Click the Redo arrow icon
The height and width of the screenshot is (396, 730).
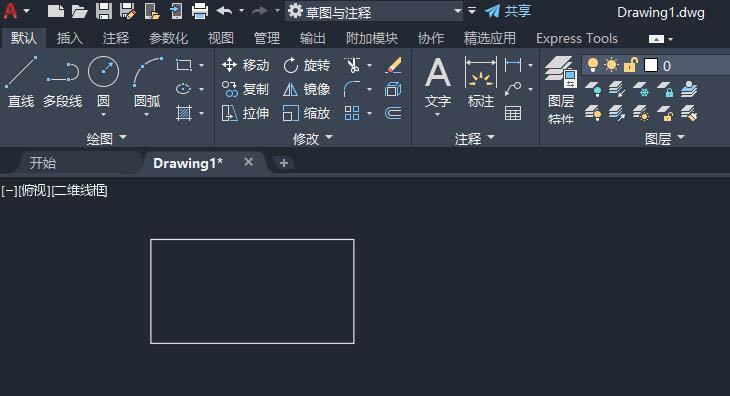click(x=259, y=11)
